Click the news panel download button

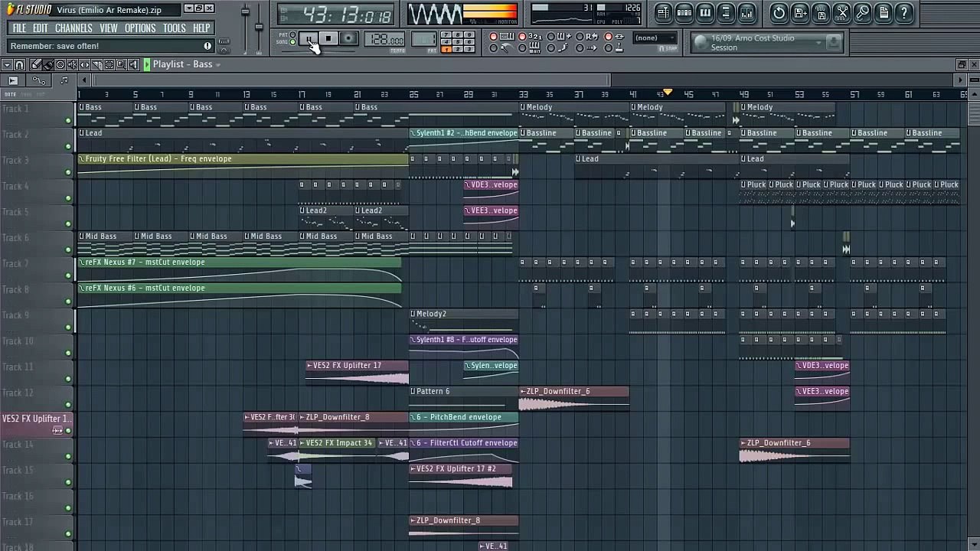pyautogui.click(x=834, y=43)
